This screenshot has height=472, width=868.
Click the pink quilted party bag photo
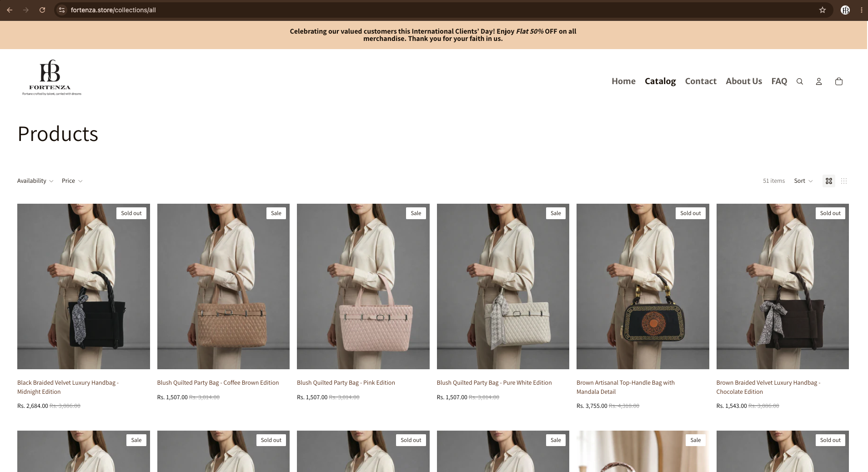363,286
